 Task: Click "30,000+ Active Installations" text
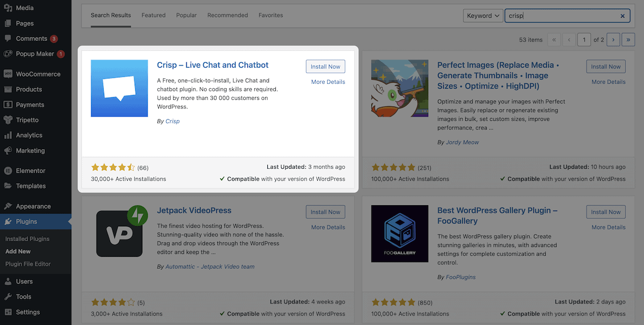pyautogui.click(x=128, y=179)
